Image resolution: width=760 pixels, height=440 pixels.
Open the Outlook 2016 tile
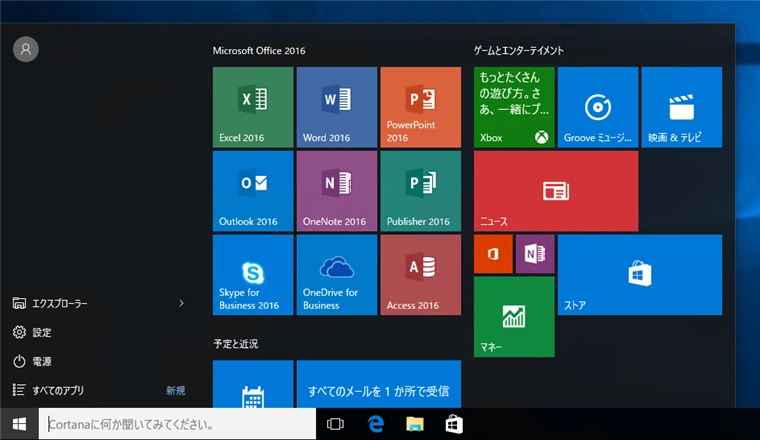[253, 191]
